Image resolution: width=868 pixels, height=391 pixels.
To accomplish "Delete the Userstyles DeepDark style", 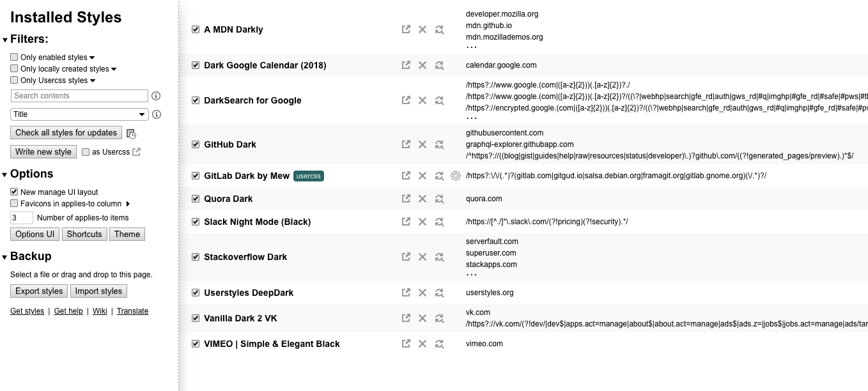I will (x=422, y=293).
